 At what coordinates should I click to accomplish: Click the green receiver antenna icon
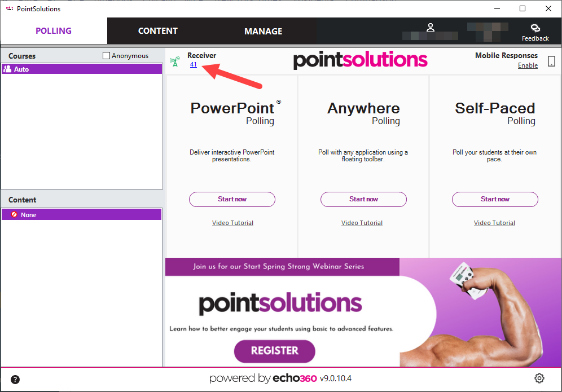175,61
